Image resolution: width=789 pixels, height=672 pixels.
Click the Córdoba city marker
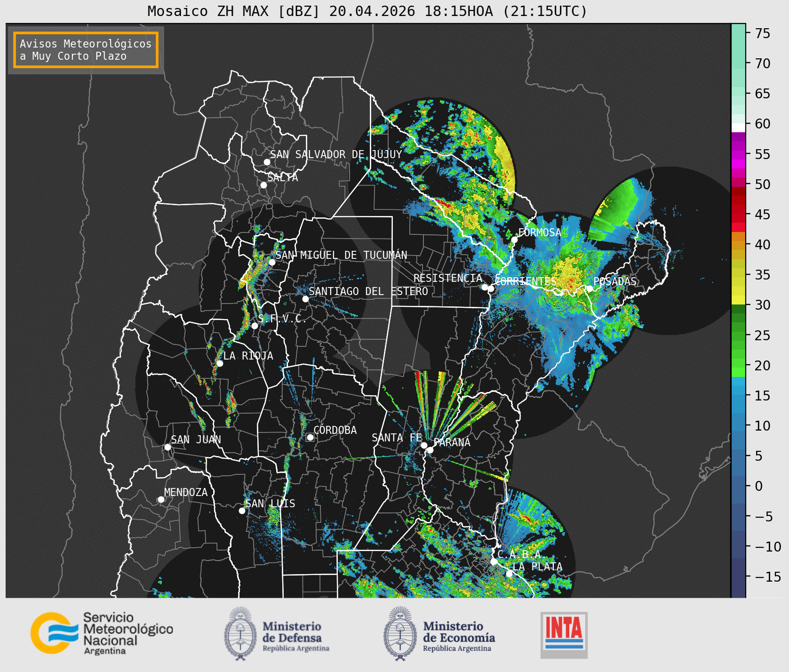coord(310,437)
